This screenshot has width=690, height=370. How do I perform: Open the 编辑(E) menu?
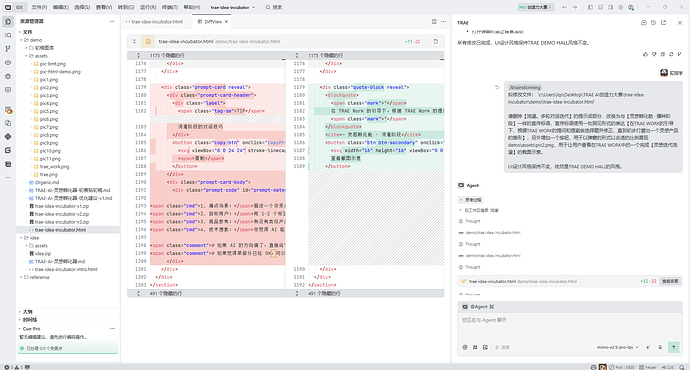coord(61,7)
